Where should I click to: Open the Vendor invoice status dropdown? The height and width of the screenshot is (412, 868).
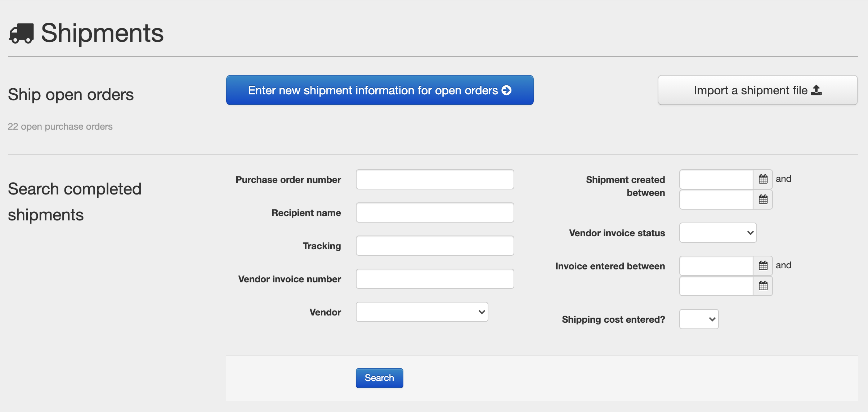(717, 233)
